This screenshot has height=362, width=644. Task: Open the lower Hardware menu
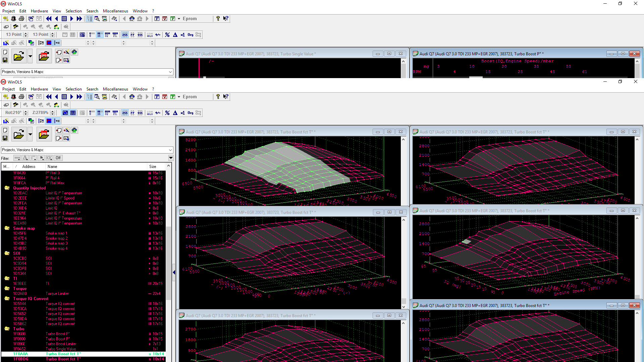[39, 89]
